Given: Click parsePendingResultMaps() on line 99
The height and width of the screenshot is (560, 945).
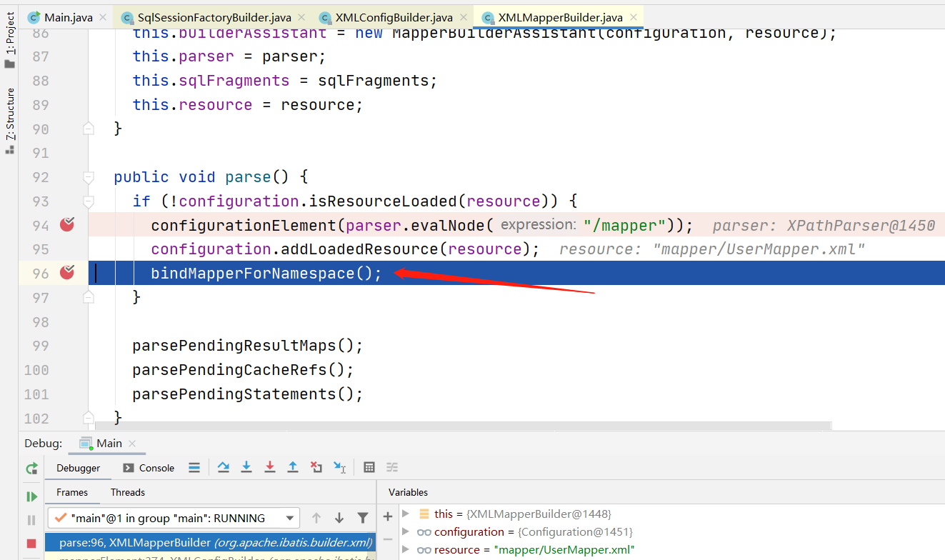Looking at the screenshot, I should click(248, 346).
